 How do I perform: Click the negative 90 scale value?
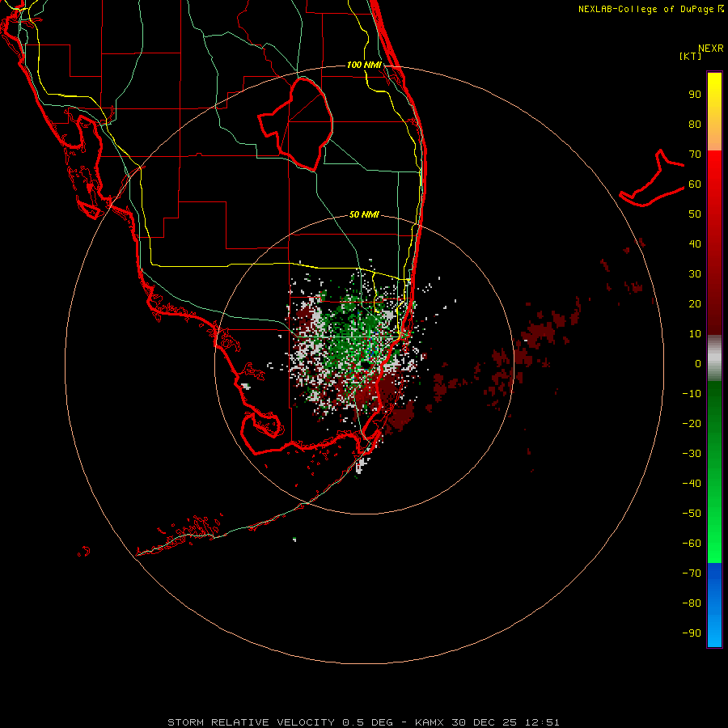(x=692, y=633)
